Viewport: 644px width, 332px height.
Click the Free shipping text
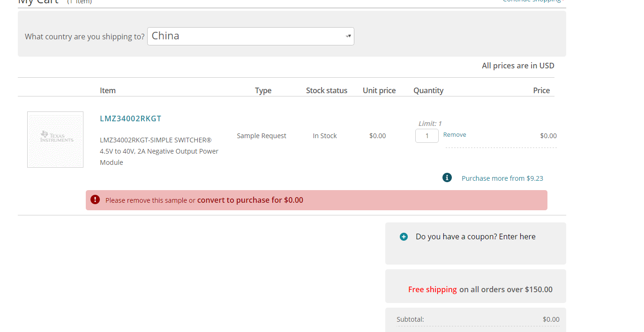[x=432, y=289]
